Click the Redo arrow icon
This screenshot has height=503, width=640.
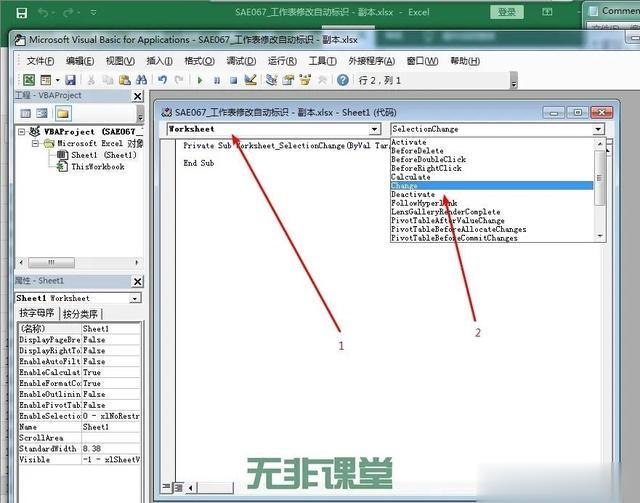tap(179, 80)
